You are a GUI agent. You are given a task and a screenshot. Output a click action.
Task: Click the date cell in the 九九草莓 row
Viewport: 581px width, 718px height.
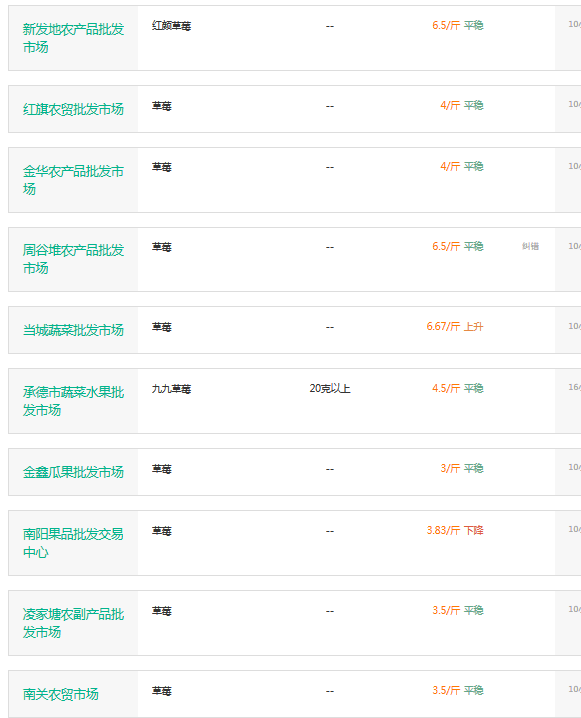574,387
